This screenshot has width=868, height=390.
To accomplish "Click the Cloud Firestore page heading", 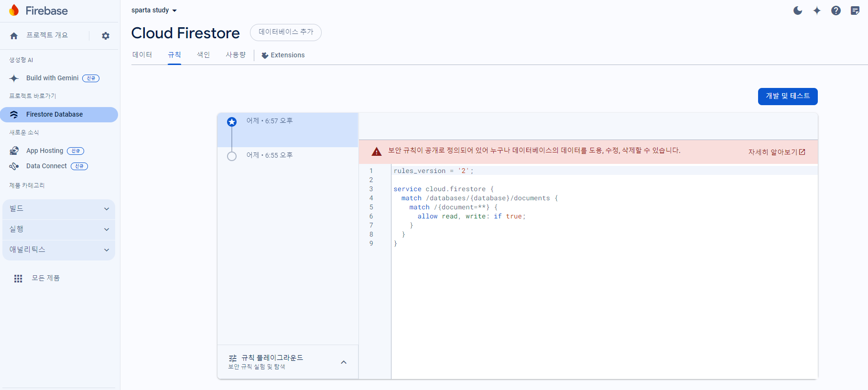I will point(185,33).
